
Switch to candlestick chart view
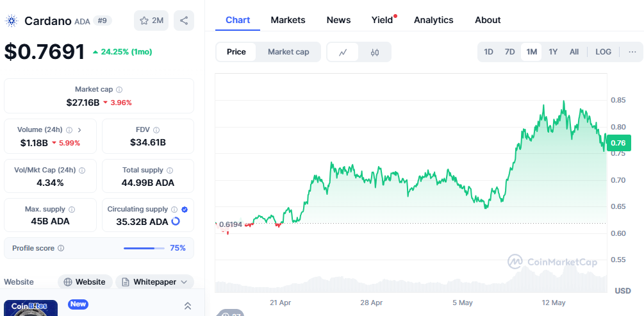375,52
